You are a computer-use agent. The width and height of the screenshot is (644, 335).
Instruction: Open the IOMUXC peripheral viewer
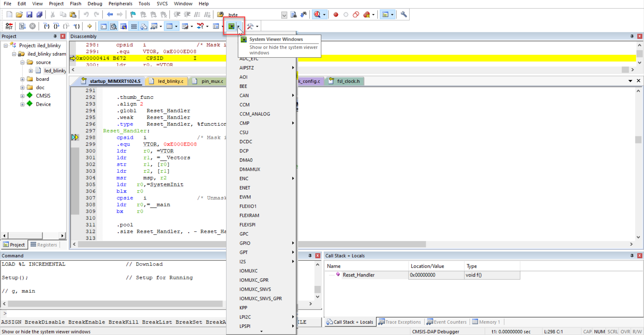(249, 271)
